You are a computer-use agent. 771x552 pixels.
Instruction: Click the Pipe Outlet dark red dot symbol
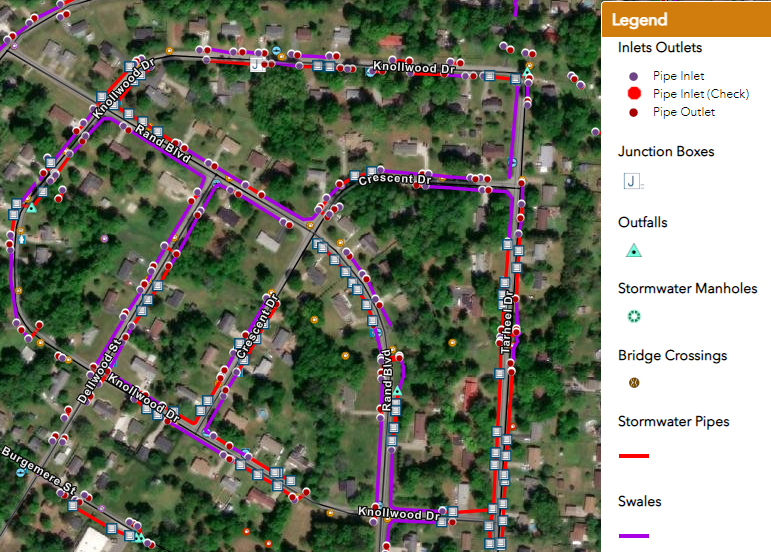(633, 113)
